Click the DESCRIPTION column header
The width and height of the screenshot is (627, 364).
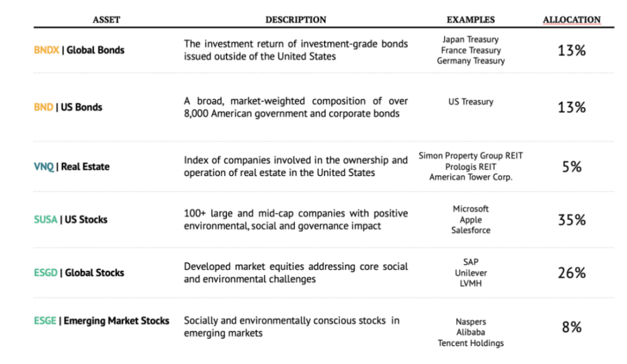(x=296, y=20)
